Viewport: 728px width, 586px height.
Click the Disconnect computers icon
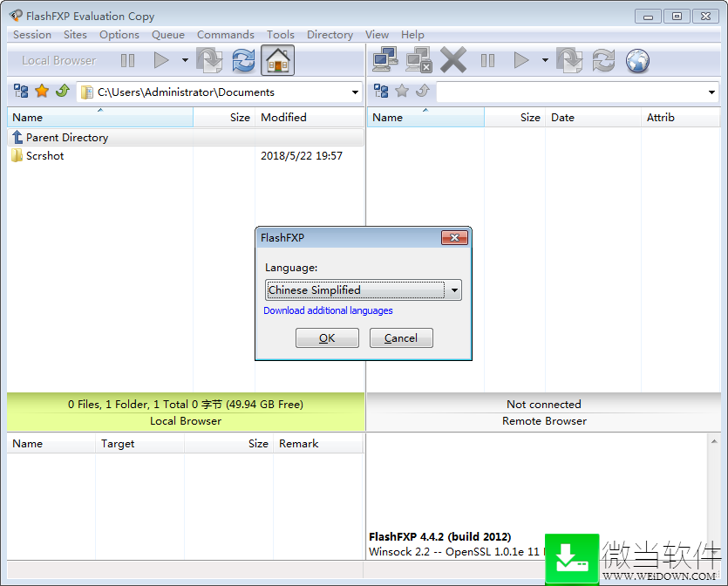(418, 60)
